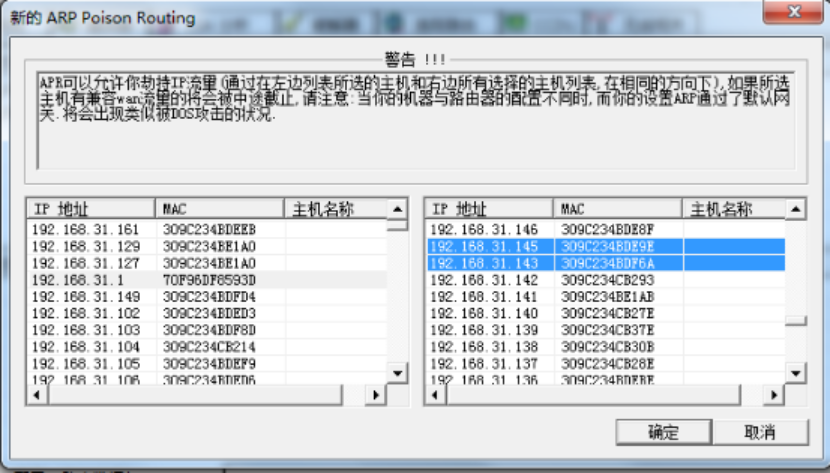This screenshot has width=830, height=473.
Task: Sort right list by MAC column header
Action: (618, 209)
